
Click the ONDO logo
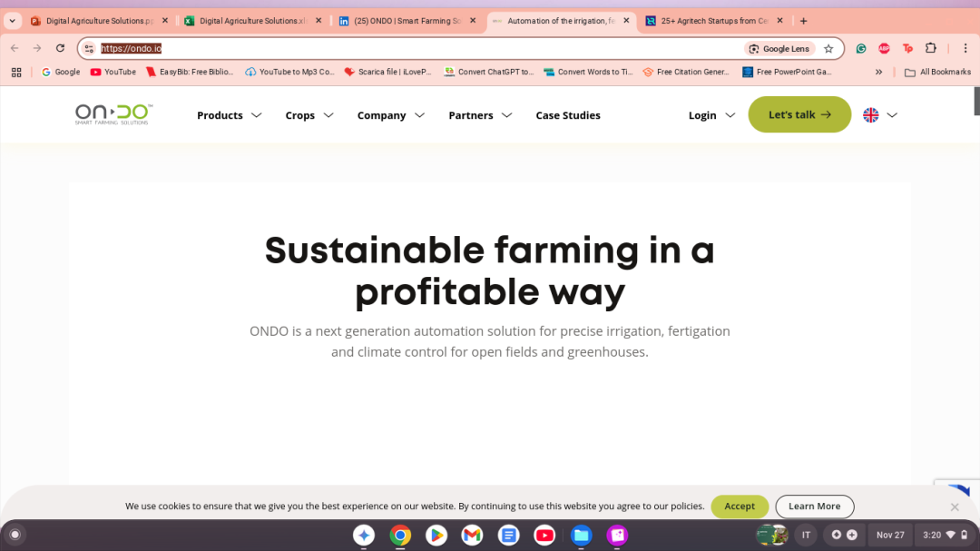pos(113,113)
